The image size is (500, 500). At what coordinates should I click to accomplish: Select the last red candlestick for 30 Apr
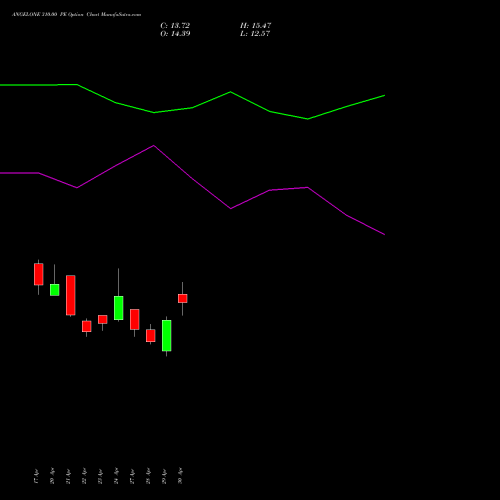[183, 298]
